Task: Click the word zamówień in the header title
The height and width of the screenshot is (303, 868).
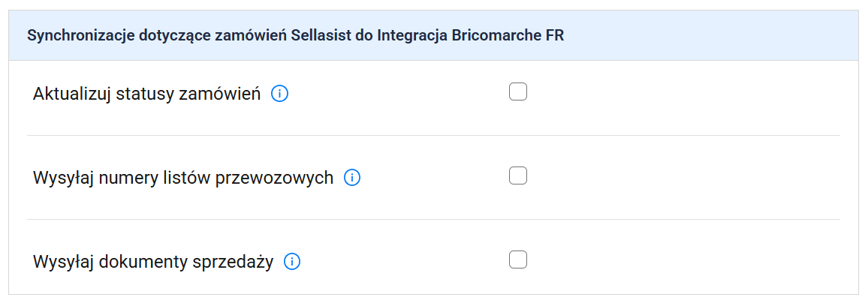Action: [255, 36]
